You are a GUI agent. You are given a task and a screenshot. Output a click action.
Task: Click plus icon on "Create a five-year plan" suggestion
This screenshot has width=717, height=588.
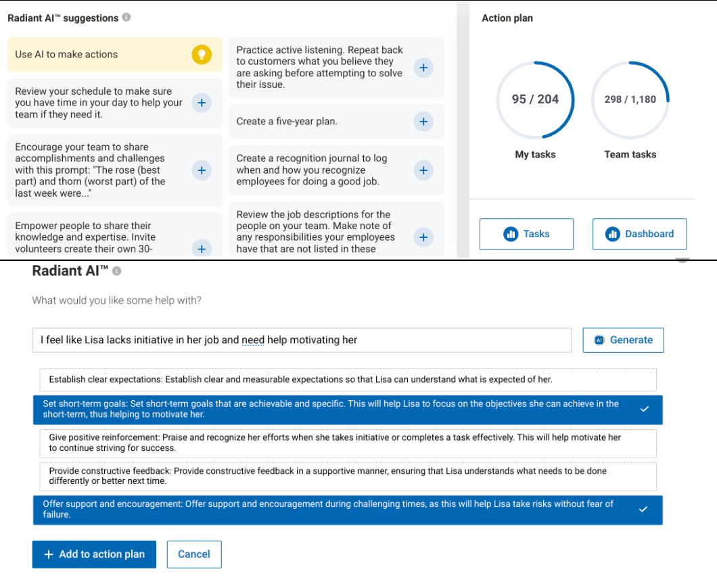423,122
